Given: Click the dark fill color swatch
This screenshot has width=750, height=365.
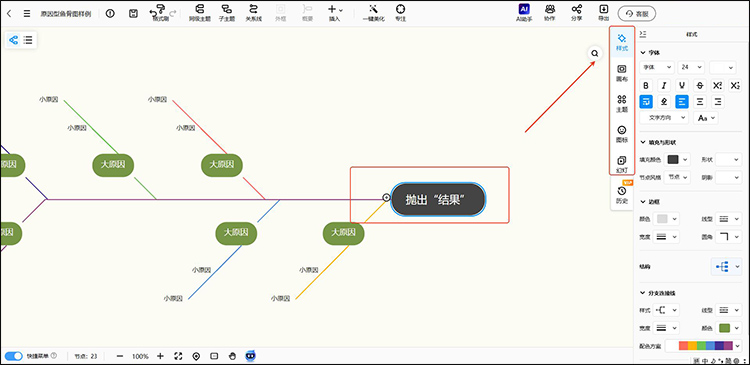Looking at the screenshot, I should 673,159.
